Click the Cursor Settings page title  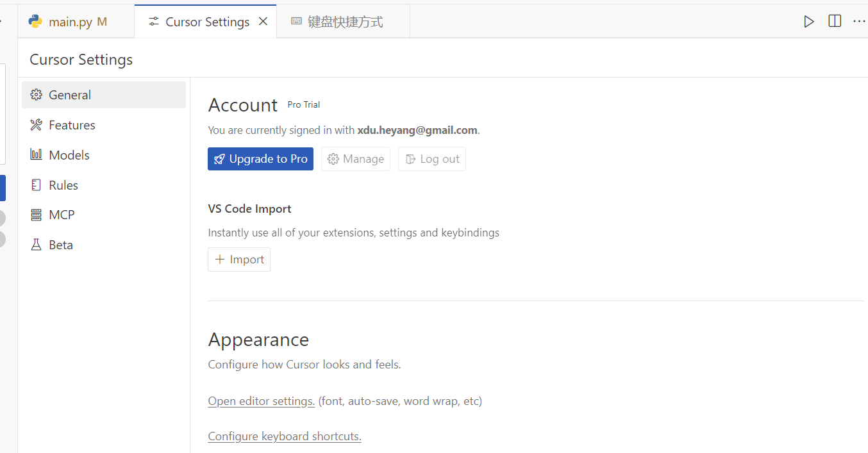pyautogui.click(x=81, y=60)
